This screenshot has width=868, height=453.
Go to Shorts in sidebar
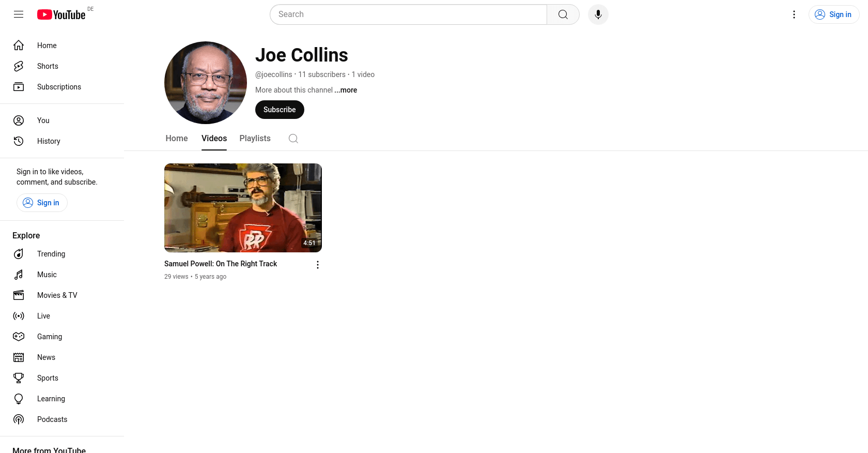pos(48,66)
